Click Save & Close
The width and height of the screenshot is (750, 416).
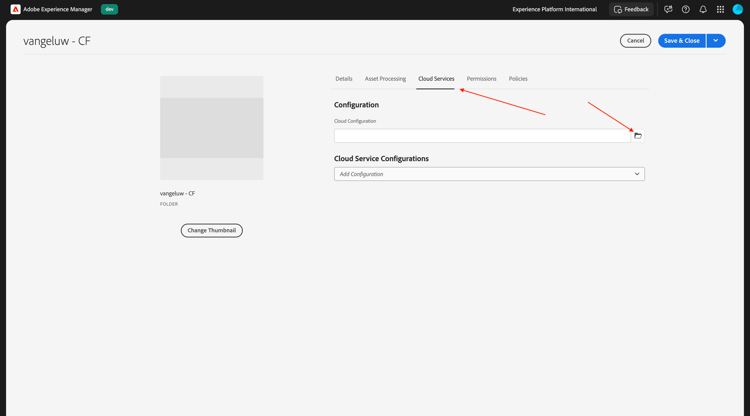point(682,41)
